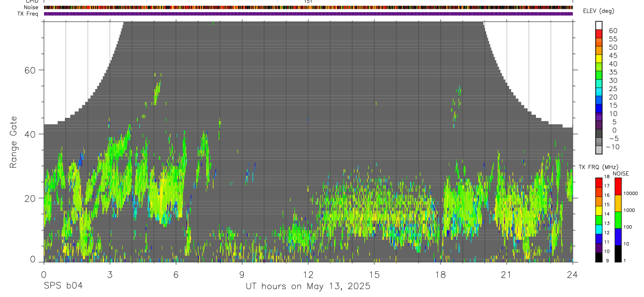Select the 1000 label on NOISE scale

[x=629, y=210]
